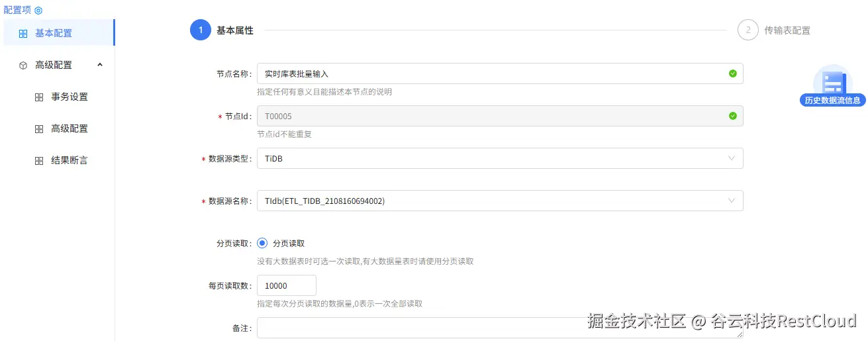The width and height of the screenshot is (868, 341).
Task: Click hint 指定任何有意义且能描述本节点的说明
Action: tap(324, 92)
